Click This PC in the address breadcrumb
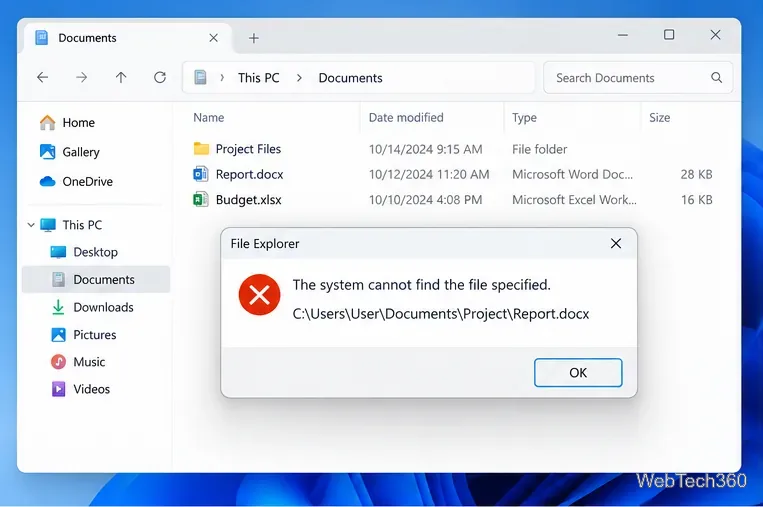 click(x=258, y=78)
